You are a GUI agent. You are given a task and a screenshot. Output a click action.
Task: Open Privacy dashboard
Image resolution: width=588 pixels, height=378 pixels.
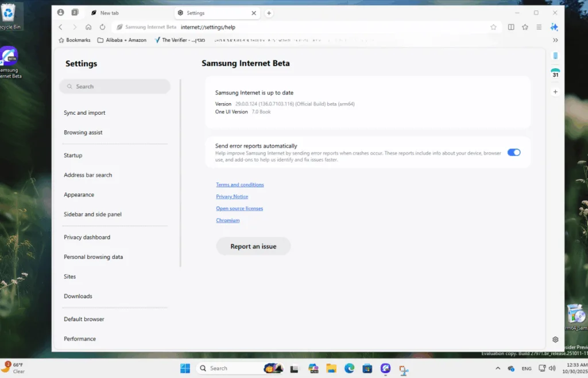point(87,237)
